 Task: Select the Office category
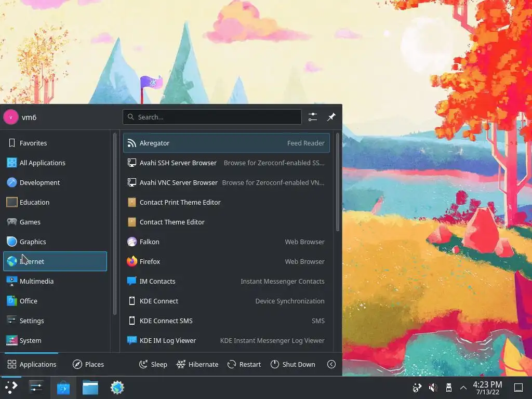(x=55, y=301)
